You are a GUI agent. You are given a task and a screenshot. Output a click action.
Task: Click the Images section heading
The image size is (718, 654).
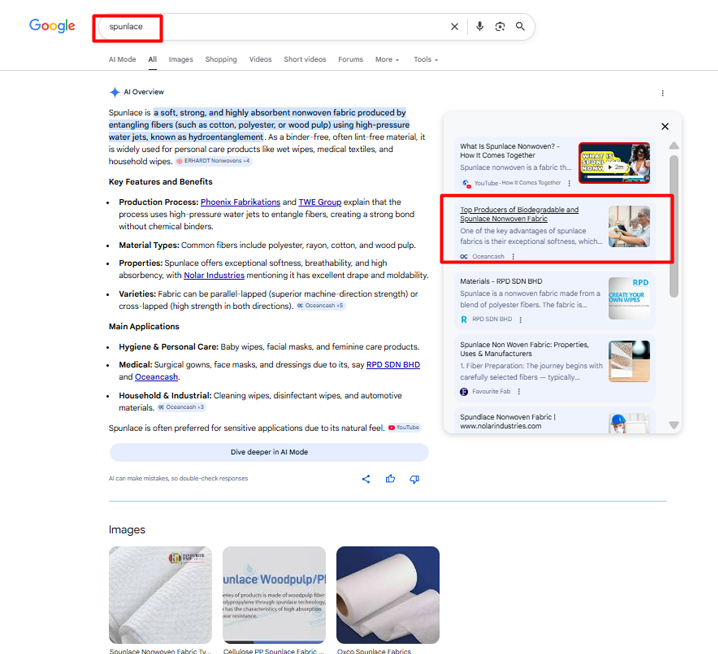[x=127, y=530]
